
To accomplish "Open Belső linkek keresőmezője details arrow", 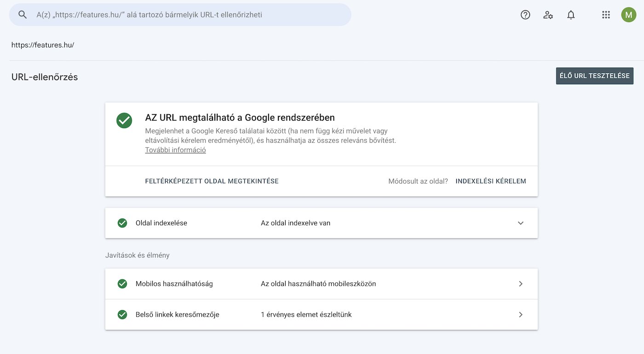I will tap(521, 315).
